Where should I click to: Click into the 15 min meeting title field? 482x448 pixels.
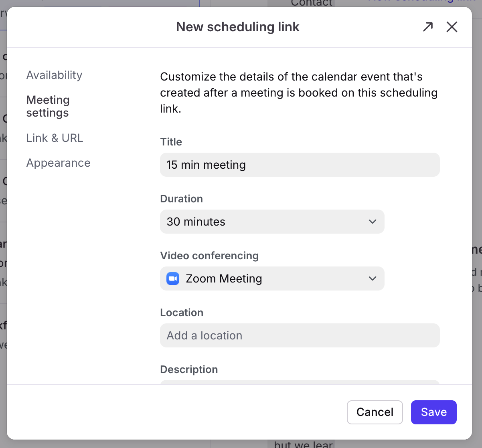coord(300,165)
